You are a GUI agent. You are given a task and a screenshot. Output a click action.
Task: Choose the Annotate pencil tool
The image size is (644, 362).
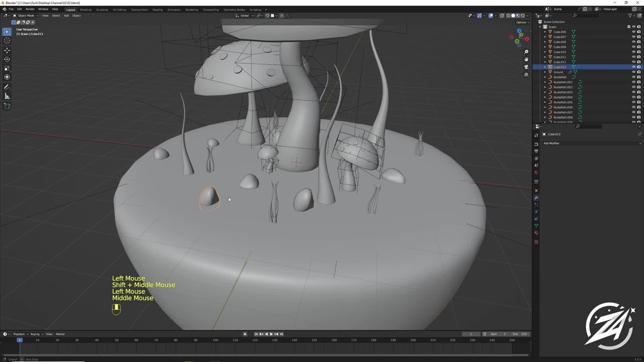(7, 87)
